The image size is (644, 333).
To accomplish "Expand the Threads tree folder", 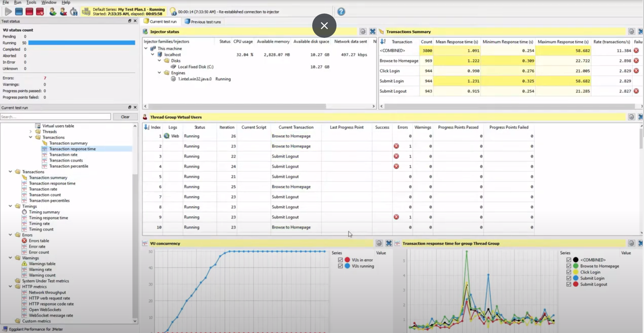I will [x=31, y=132].
